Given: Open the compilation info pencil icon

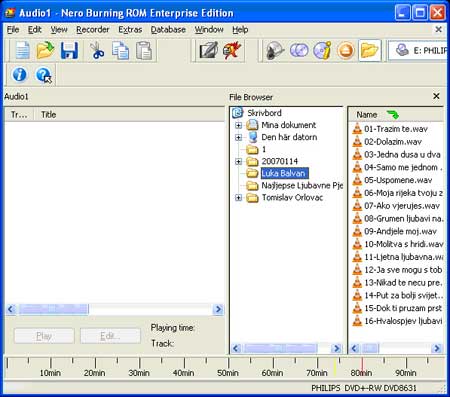Looking at the screenshot, I should (x=208, y=51).
